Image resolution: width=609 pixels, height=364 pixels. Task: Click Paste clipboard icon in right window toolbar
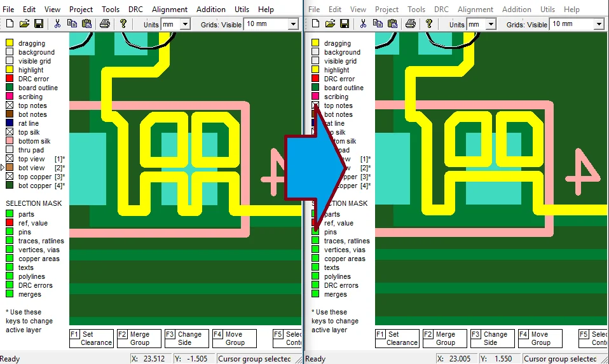[392, 24]
